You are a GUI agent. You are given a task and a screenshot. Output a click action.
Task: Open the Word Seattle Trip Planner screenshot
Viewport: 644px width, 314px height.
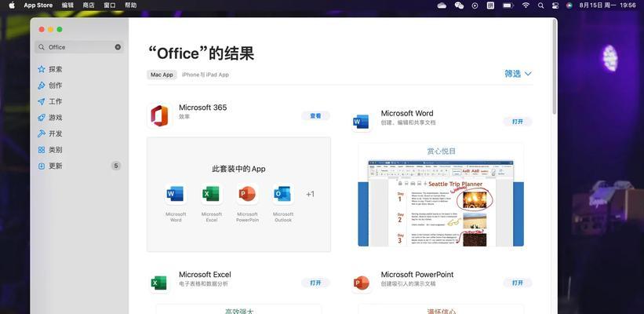coord(441,195)
